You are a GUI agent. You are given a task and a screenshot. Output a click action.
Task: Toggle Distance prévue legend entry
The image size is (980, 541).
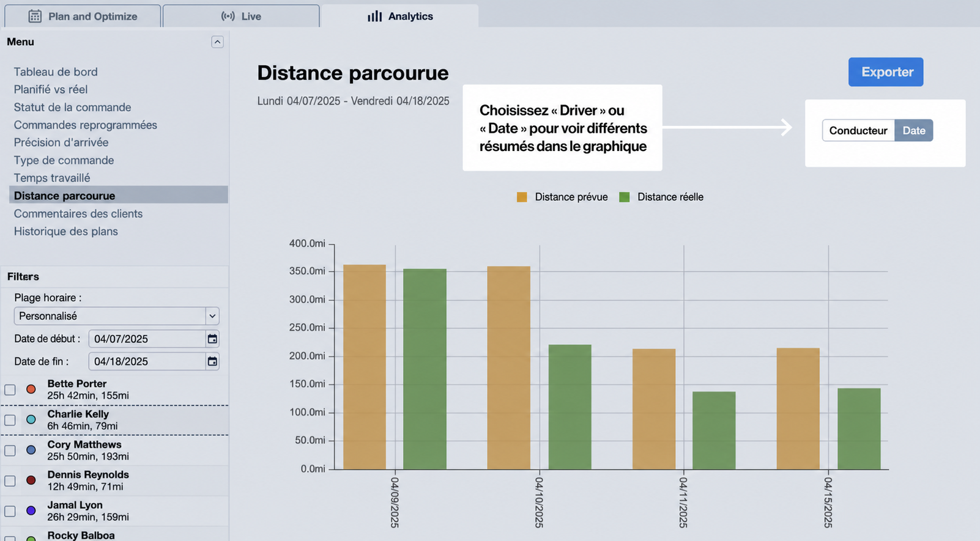562,197
